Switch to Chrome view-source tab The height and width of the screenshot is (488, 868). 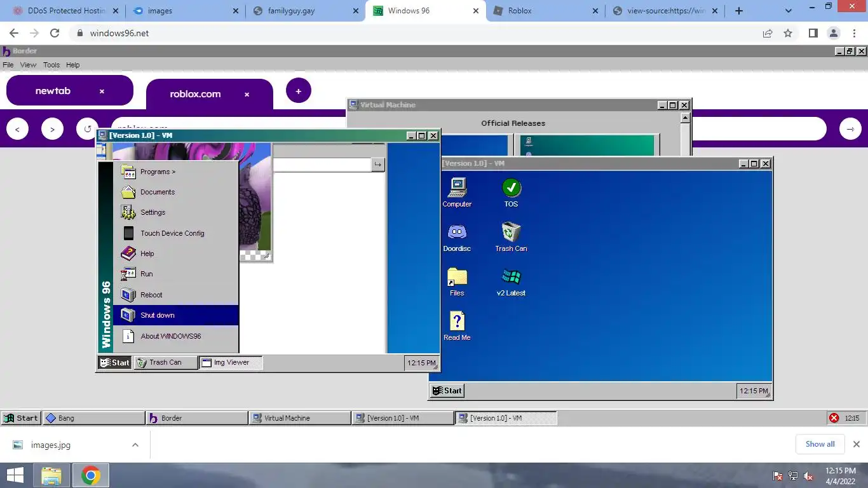coord(665,11)
